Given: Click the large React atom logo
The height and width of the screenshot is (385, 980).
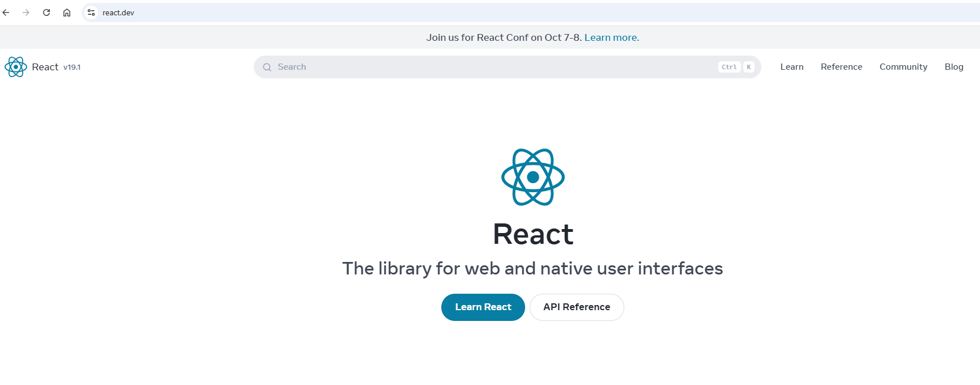Looking at the screenshot, I should tap(532, 177).
